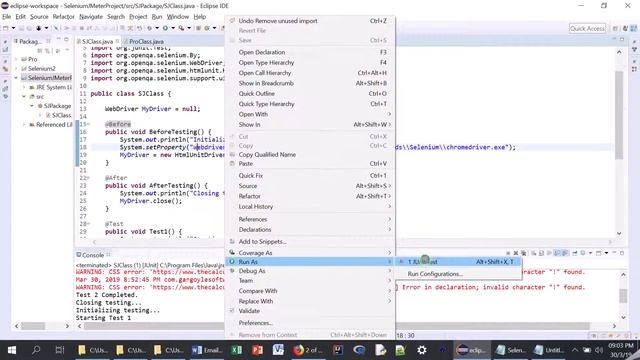Click the Coverage As entry icon
640x360 pixels.
pyautogui.click(x=232, y=253)
